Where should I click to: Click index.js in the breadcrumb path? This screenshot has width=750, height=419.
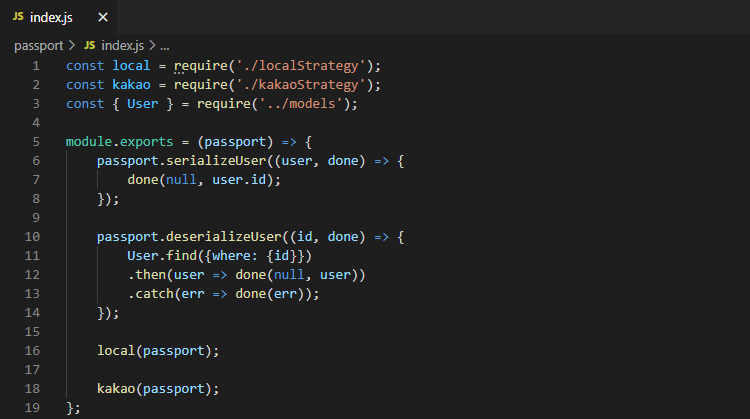(x=122, y=46)
